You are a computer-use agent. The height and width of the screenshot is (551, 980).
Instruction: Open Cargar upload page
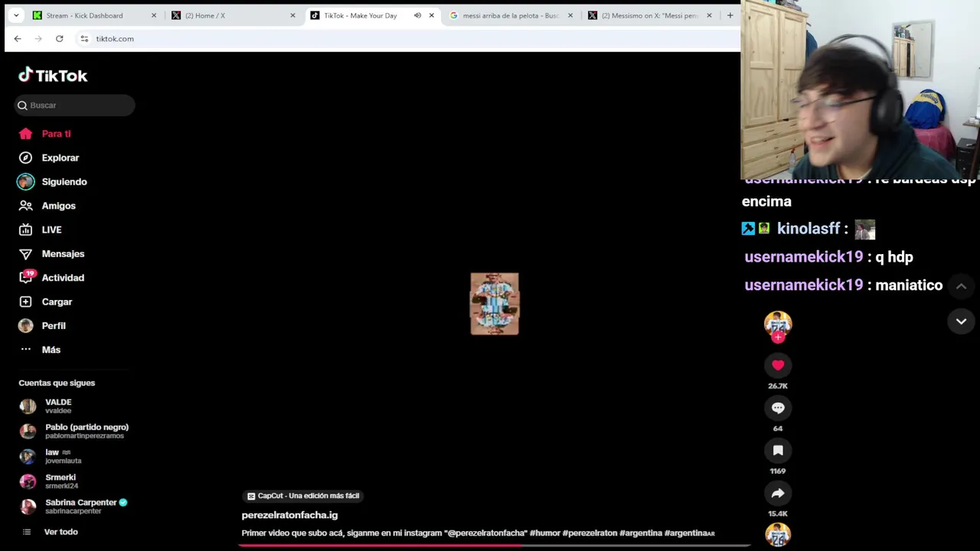45,302
